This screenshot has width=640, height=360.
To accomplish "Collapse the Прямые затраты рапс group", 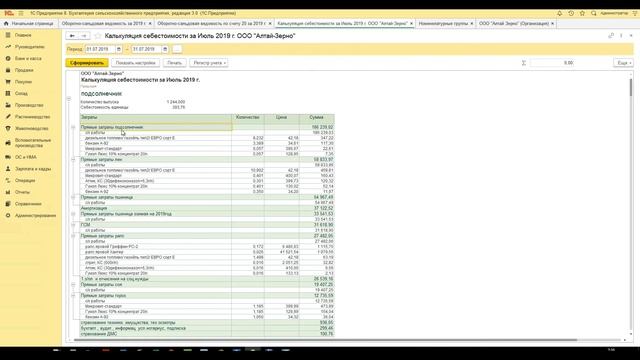I will 73,236.
